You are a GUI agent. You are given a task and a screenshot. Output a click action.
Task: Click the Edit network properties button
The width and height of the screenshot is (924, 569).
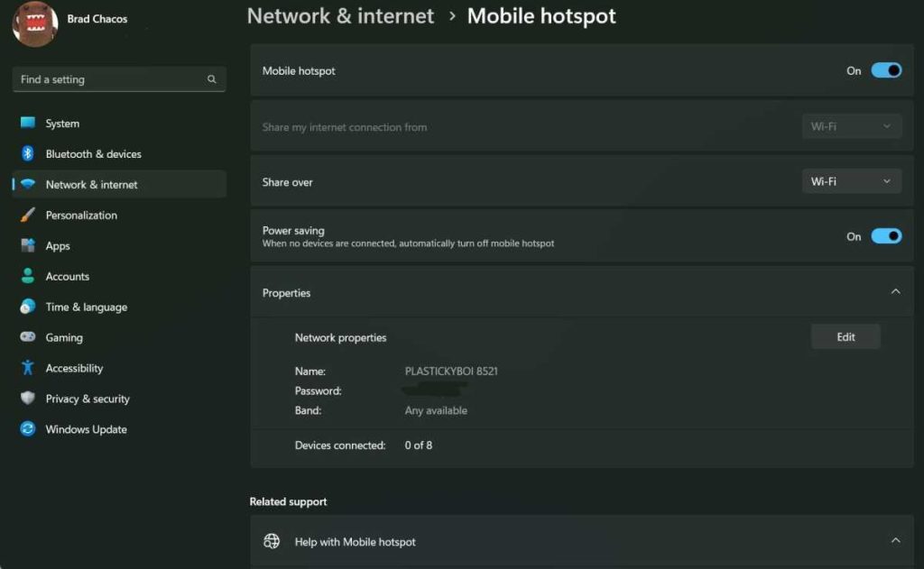845,337
